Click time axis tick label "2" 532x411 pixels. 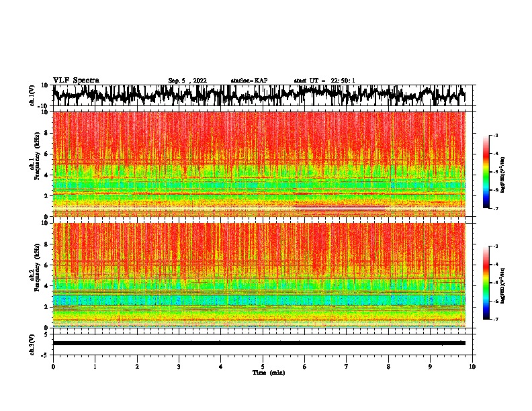tap(137, 367)
